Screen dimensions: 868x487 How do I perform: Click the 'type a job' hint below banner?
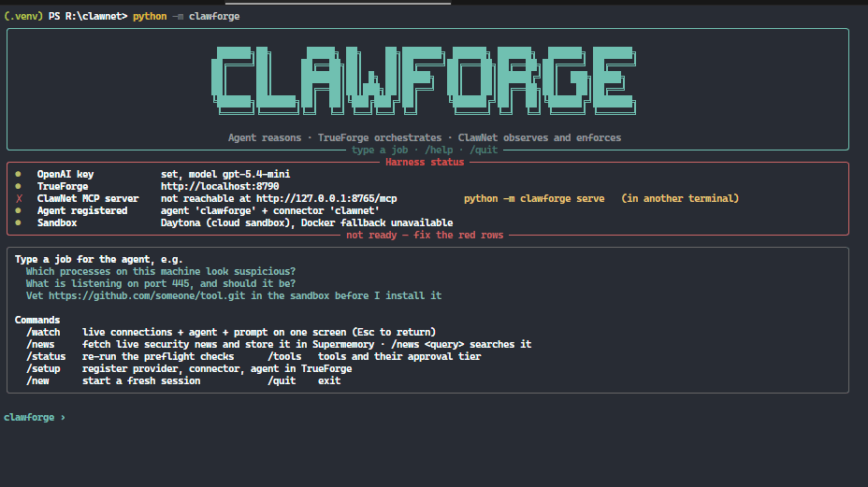(x=380, y=150)
